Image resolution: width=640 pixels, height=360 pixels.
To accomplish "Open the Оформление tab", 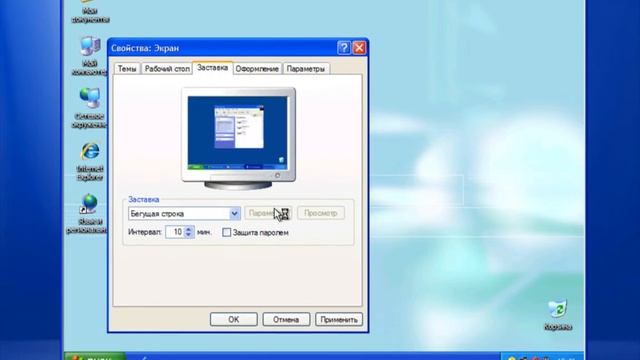I will coord(257,69).
